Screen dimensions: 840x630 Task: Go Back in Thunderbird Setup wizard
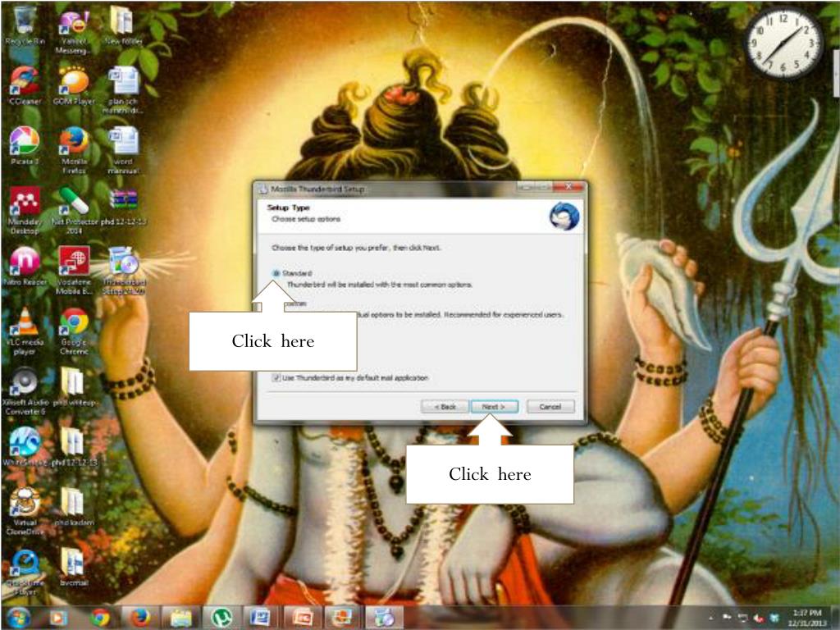coord(445,407)
